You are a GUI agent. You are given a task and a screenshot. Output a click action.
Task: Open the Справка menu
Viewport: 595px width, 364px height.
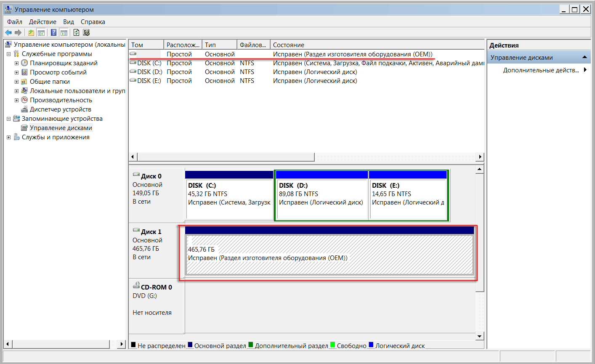point(93,21)
